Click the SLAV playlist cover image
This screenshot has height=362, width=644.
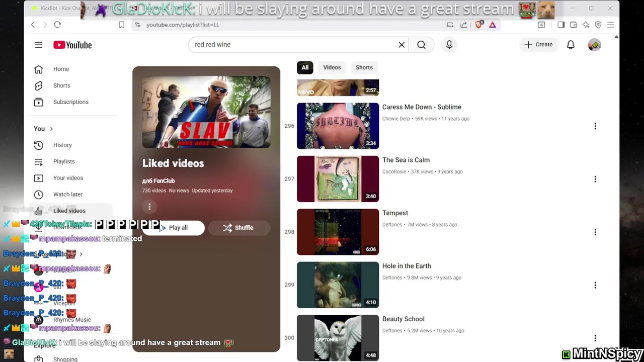(x=206, y=112)
